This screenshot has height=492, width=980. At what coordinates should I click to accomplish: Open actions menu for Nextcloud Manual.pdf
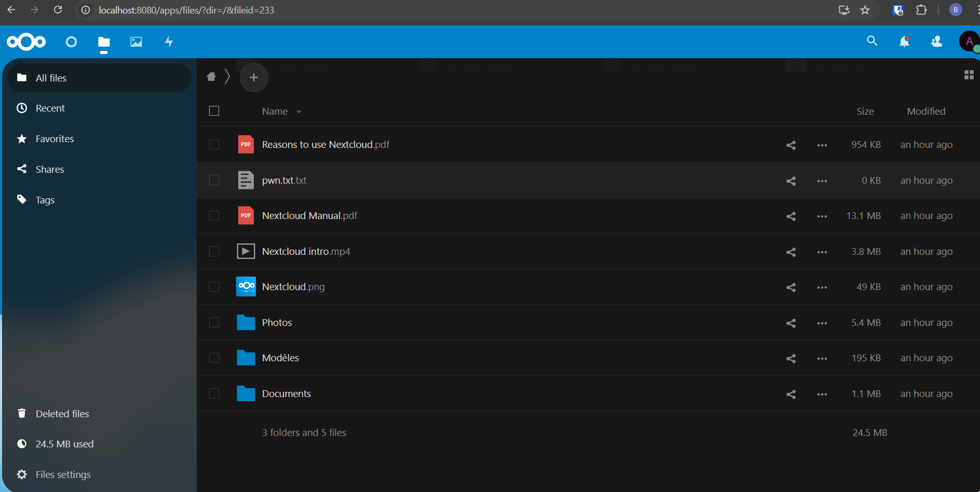pyautogui.click(x=822, y=216)
